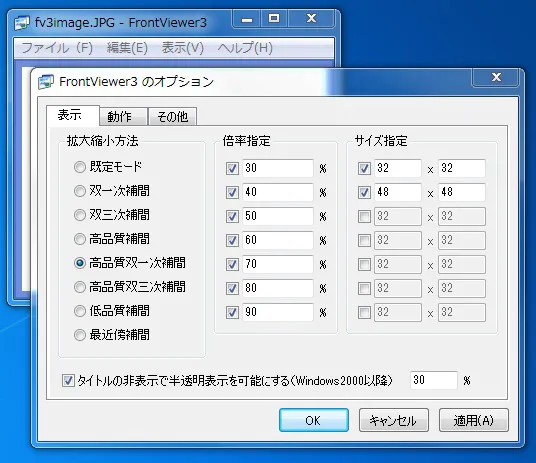Click the height field of the 48 x 48 row
The height and width of the screenshot is (463, 536).
click(462, 192)
